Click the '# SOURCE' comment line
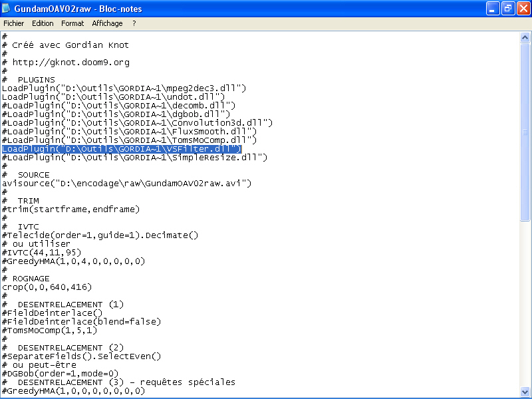Image resolution: width=532 pixels, height=399 pixels. (26, 175)
